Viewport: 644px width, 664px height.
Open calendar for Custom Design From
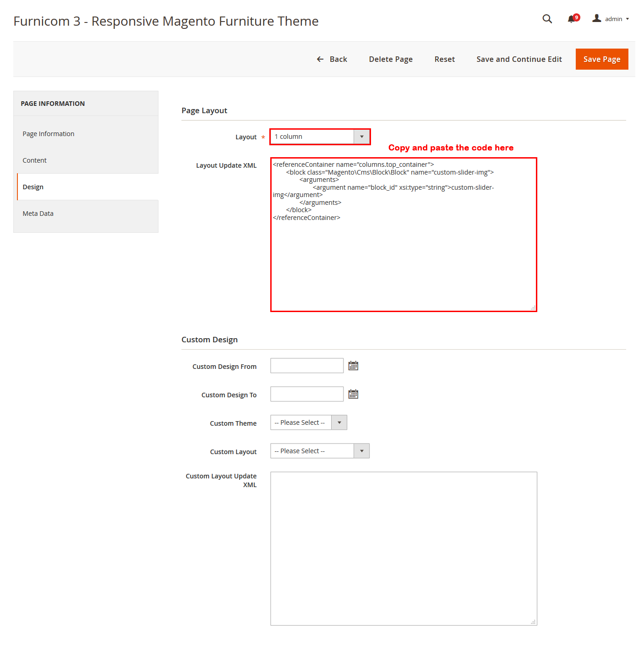353,366
